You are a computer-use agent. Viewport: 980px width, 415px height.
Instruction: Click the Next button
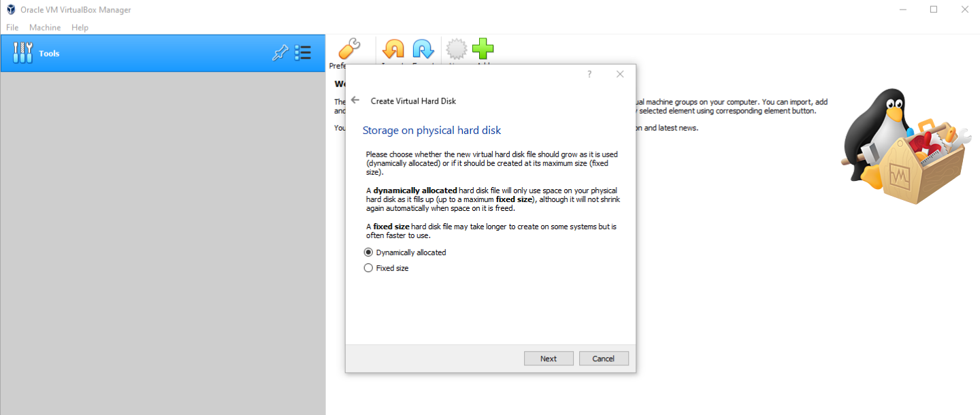pyautogui.click(x=549, y=359)
